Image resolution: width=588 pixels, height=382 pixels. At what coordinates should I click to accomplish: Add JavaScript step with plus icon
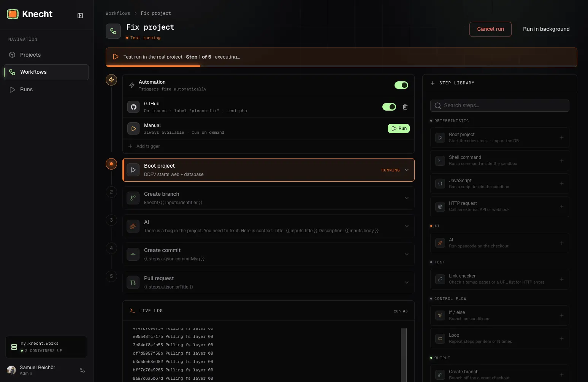(561, 184)
